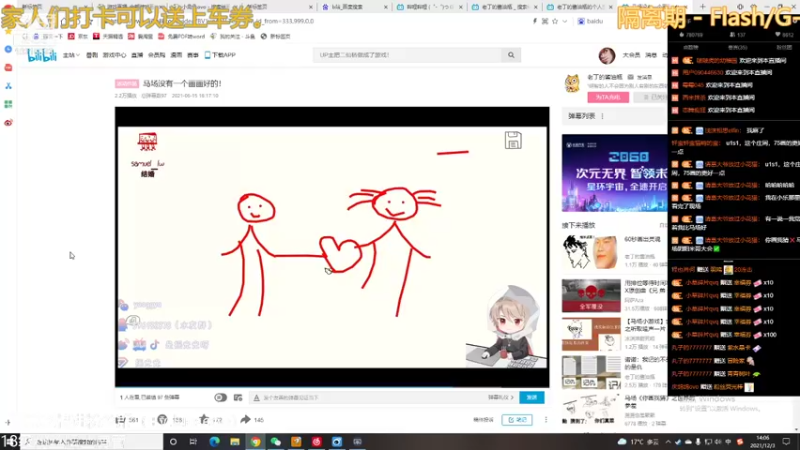Open Task View on the taskbar
Viewport: 800px width, 450px height.
click(x=193, y=442)
